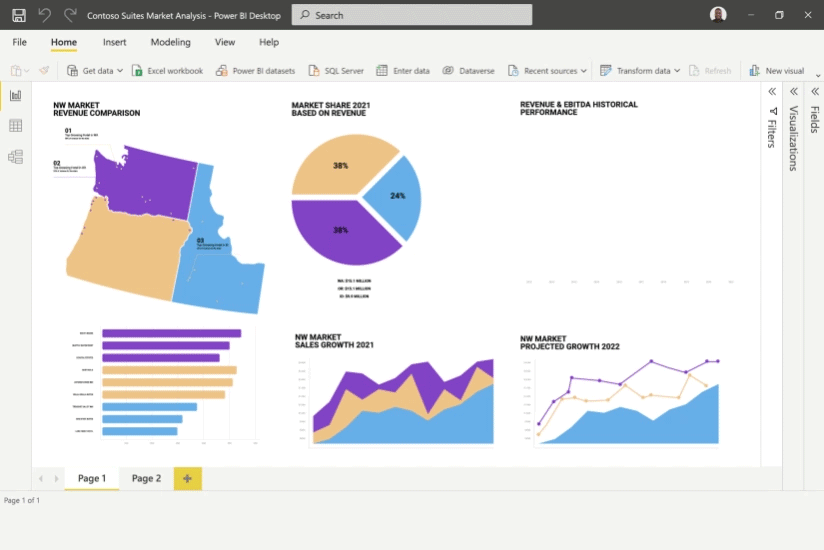Screen dimensions: 824x550
Task: Open the Model view icon
Action: coord(15,157)
